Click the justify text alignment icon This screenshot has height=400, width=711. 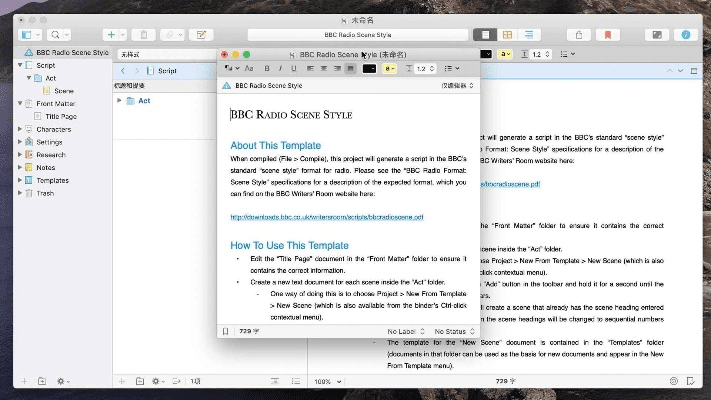350,69
